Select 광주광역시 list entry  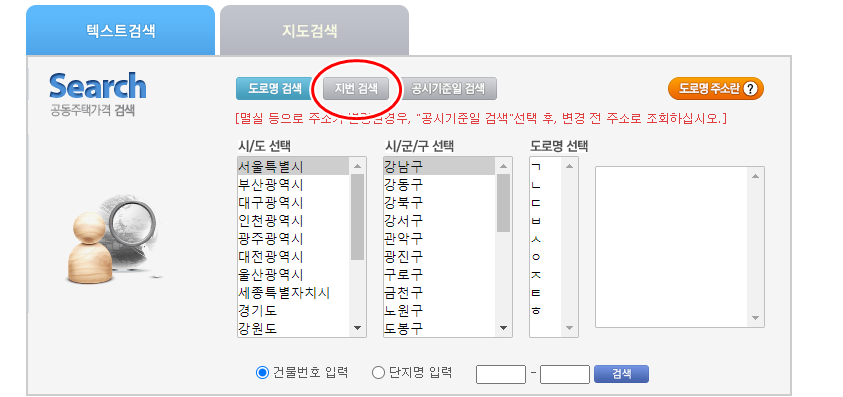coord(294,238)
